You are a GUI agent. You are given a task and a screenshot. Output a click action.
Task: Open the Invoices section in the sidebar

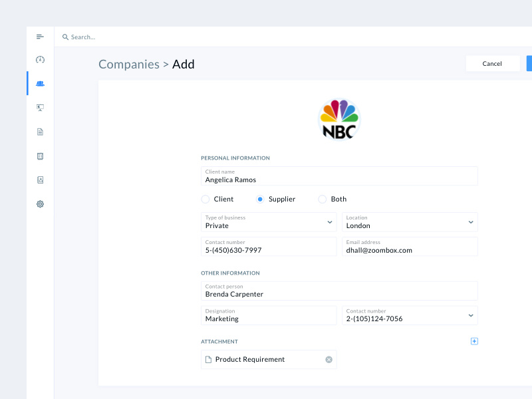(40, 155)
